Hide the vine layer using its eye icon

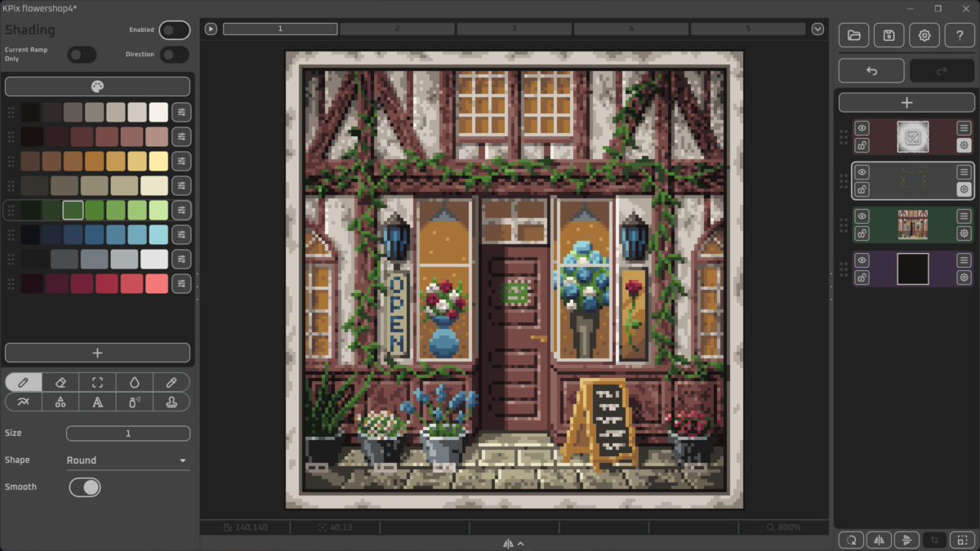pos(862,172)
